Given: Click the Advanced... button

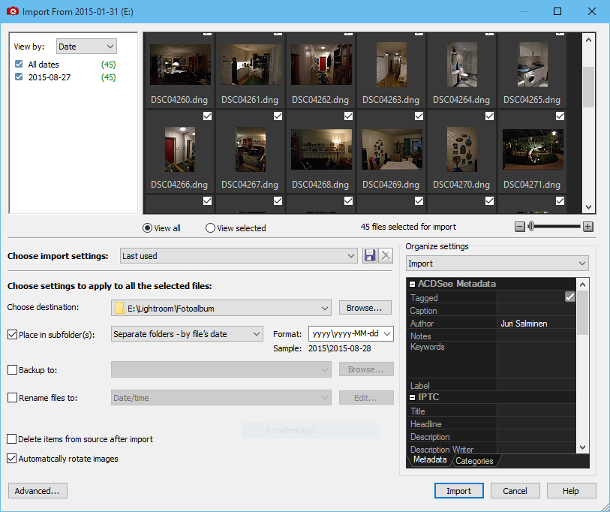Looking at the screenshot, I should point(37,491).
